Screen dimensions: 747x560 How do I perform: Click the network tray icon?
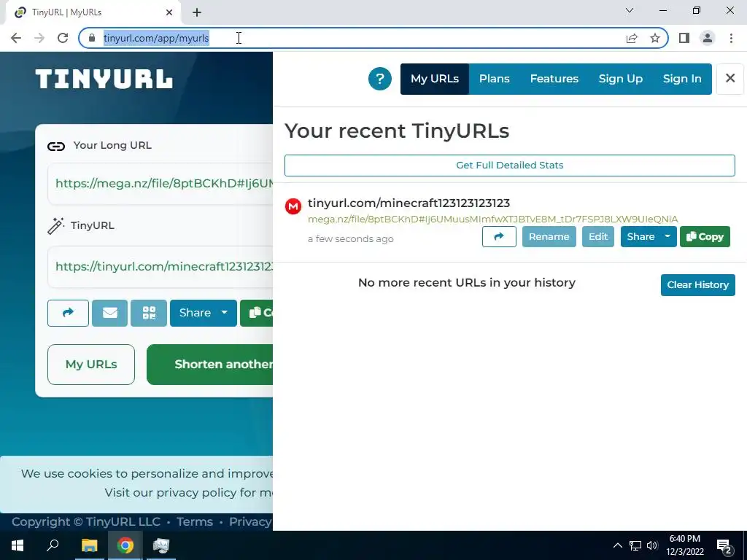(x=635, y=545)
